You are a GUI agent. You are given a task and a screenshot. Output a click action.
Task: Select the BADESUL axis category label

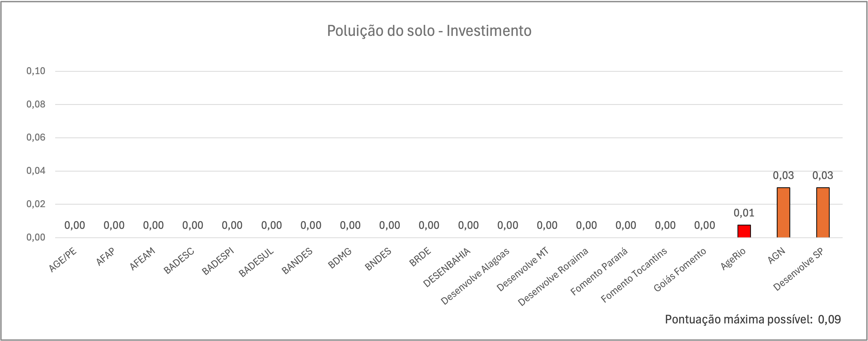pyautogui.click(x=256, y=263)
